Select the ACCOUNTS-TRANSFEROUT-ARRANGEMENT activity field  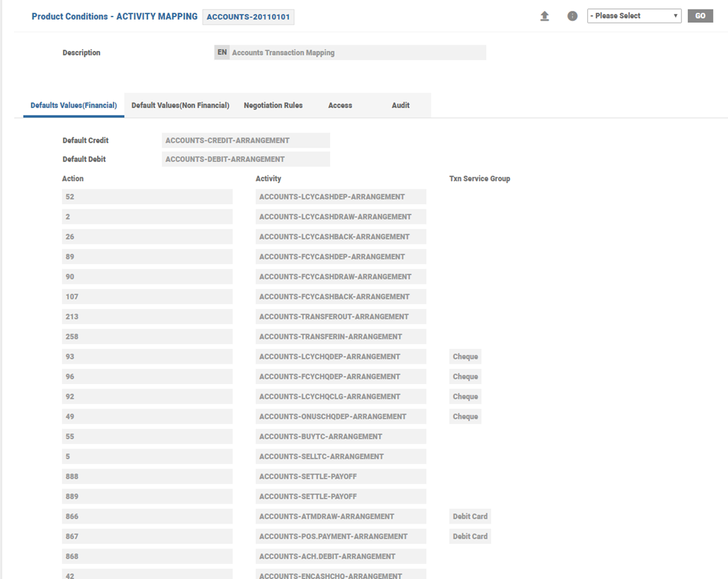tap(340, 317)
